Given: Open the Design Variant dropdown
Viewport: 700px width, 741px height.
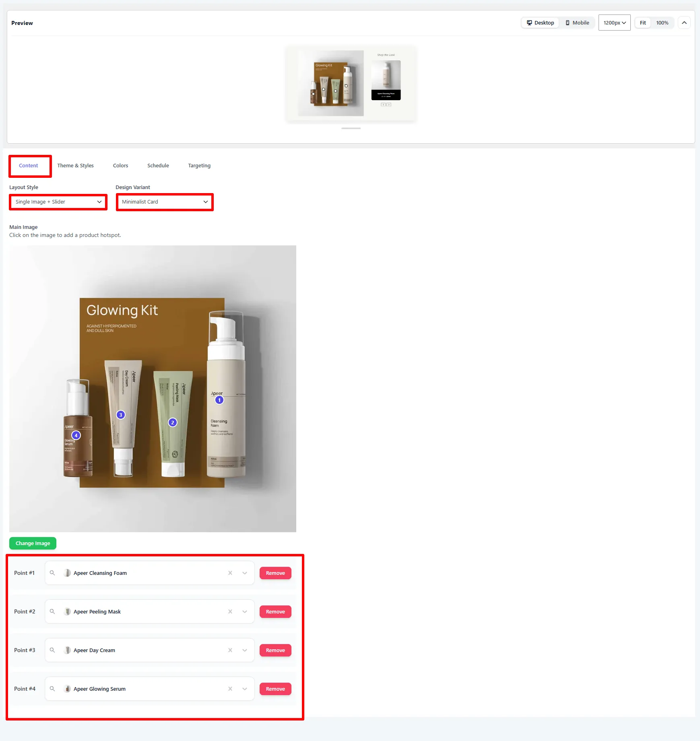Looking at the screenshot, I should tap(165, 202).
